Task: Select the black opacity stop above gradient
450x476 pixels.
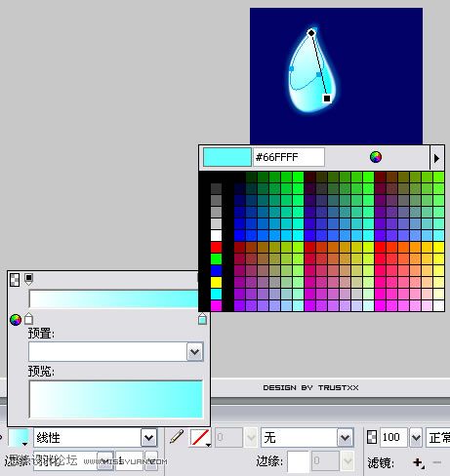Action: (x=28, y=279)
